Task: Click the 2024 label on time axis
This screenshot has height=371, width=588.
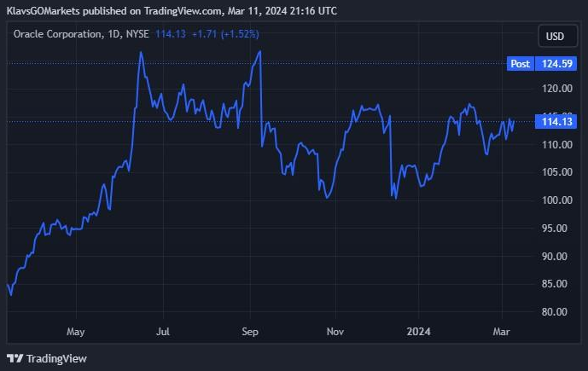Action: (x=418, y=330)
